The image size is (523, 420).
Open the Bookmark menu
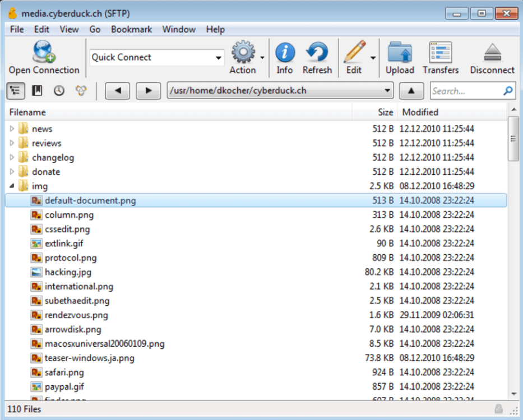pos(131,29)
